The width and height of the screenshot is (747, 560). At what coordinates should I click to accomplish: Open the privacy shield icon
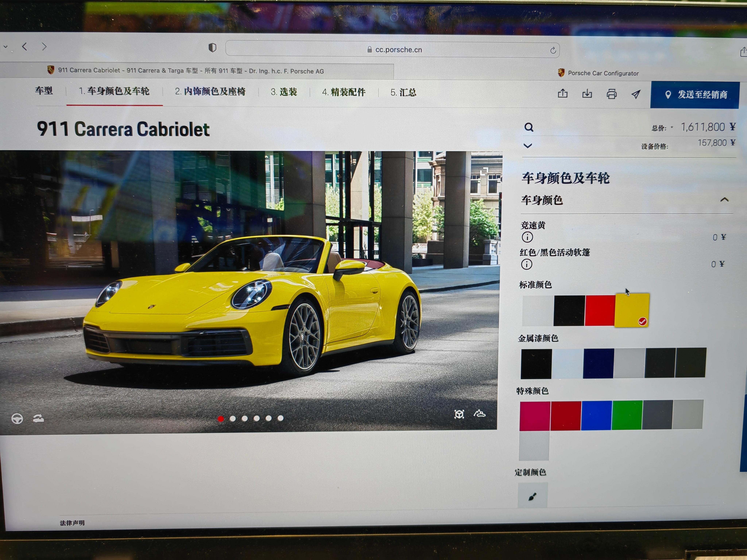coord(212,48)
